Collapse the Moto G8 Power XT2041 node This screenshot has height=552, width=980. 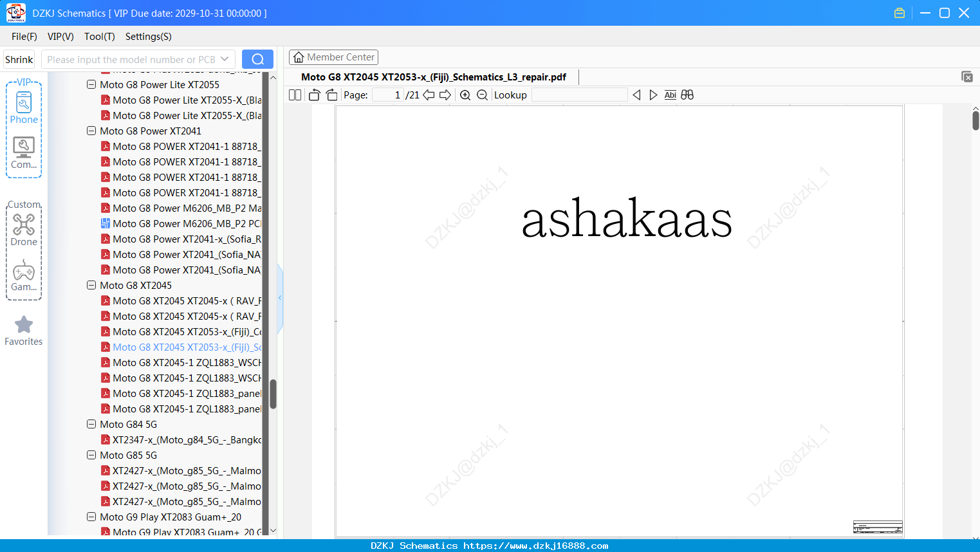[91, 131]
